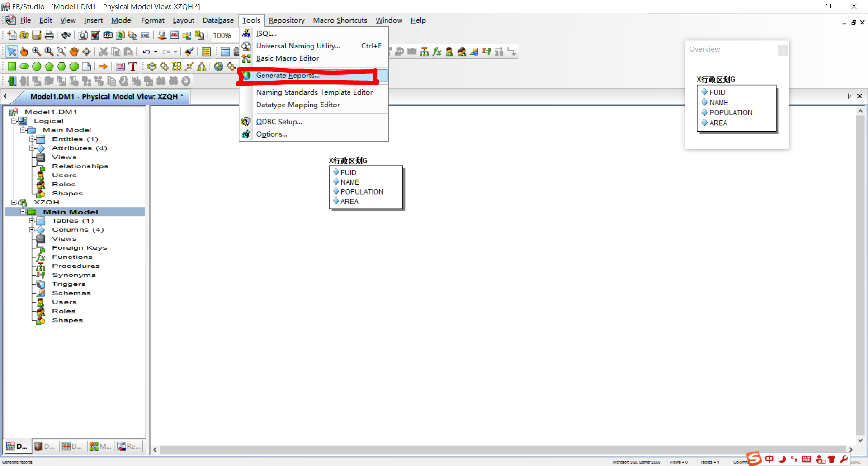Click the Generate SQL icon in toolbar

[x=175, y=35]
